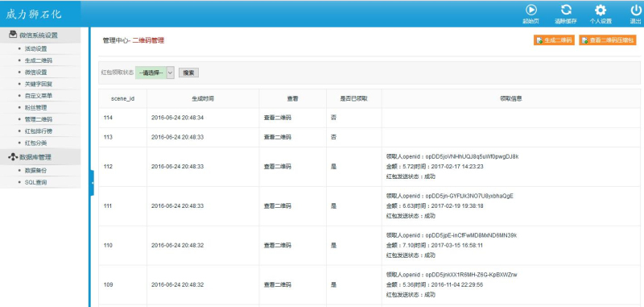Open 关键字回复 in the sidebar
This screenshot has width=644, height=307.
[38, 84]
